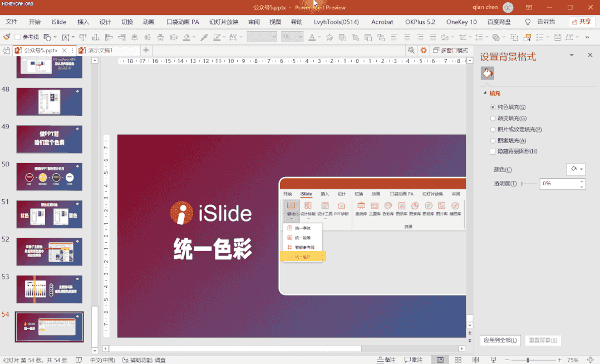Expand the toolbar overflow chevron

coord(587,37)
